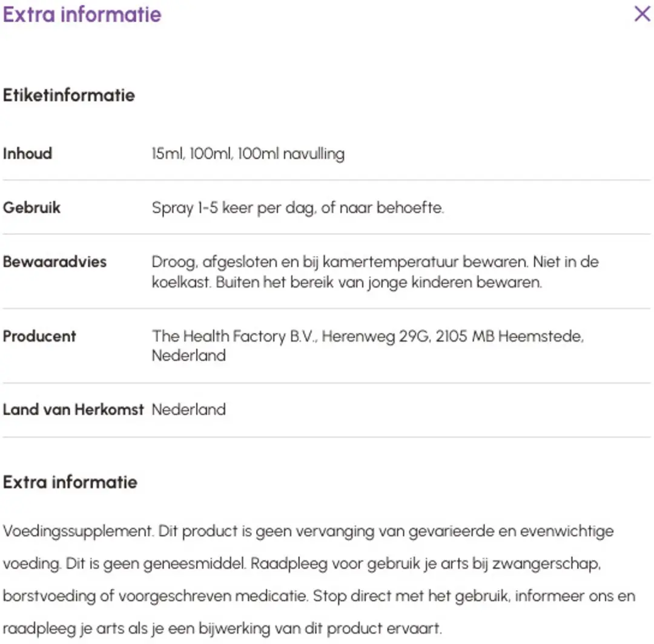Click the Bewaaradvies row label
The image size is (654, 644).
tap(54, 261)
